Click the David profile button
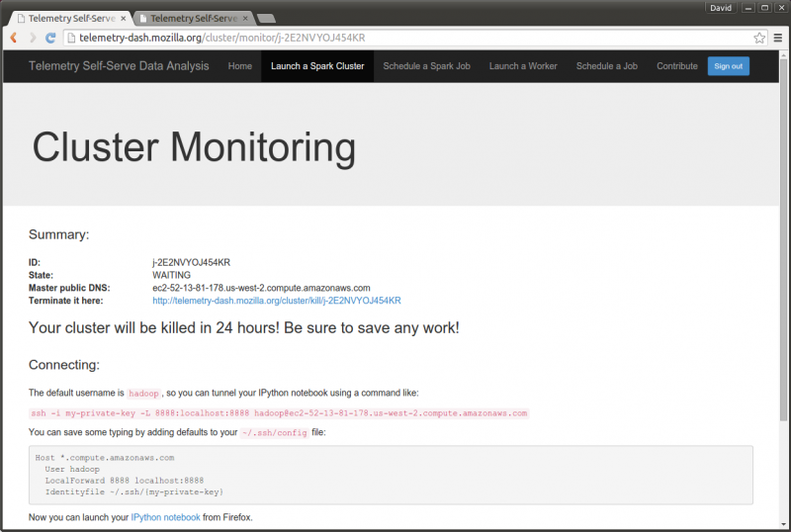791x532 pixels. pyautogui.click(x=721, y=8)
